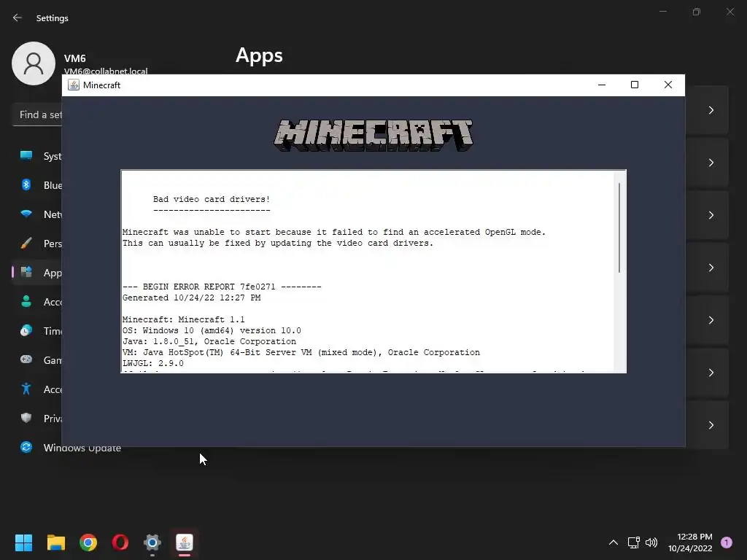
Task: Click the 'LWJGL: 2.9.0' line
Action: 153,363
